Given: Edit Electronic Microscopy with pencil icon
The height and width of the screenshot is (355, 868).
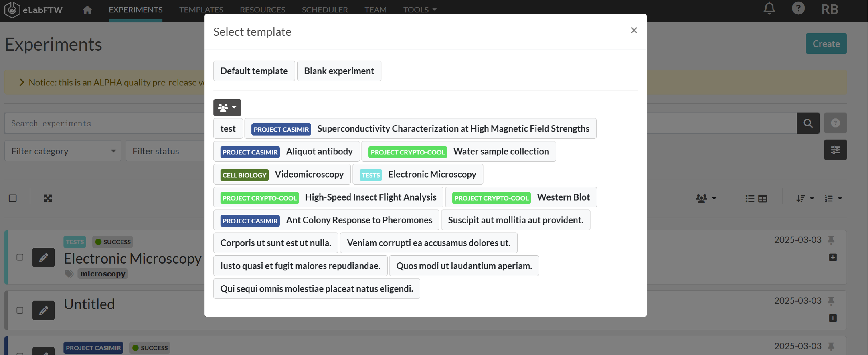Looking at the screenshot, I should (44, 257).
